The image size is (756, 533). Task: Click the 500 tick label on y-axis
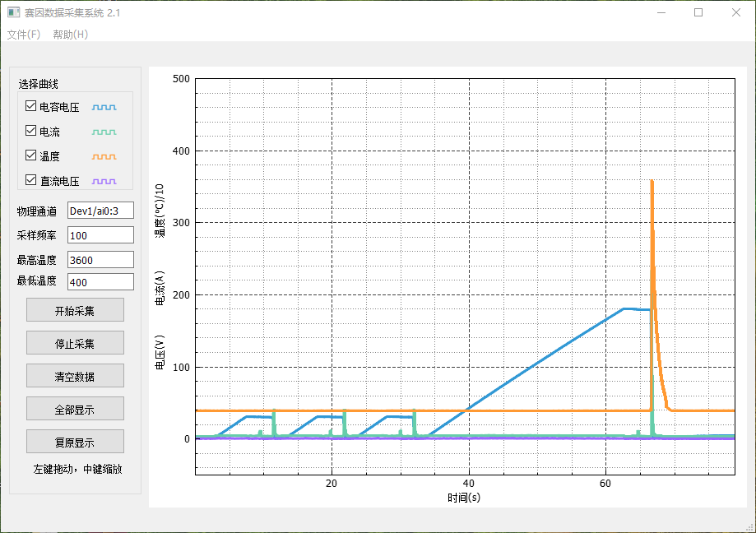(181, 79)
